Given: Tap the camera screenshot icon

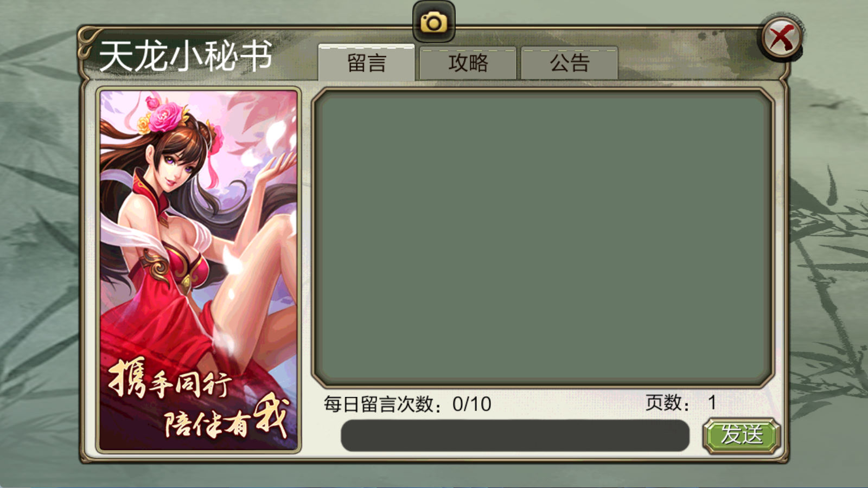Looking at the screenshot, I should pyautogui.click(x=433, y=22).
